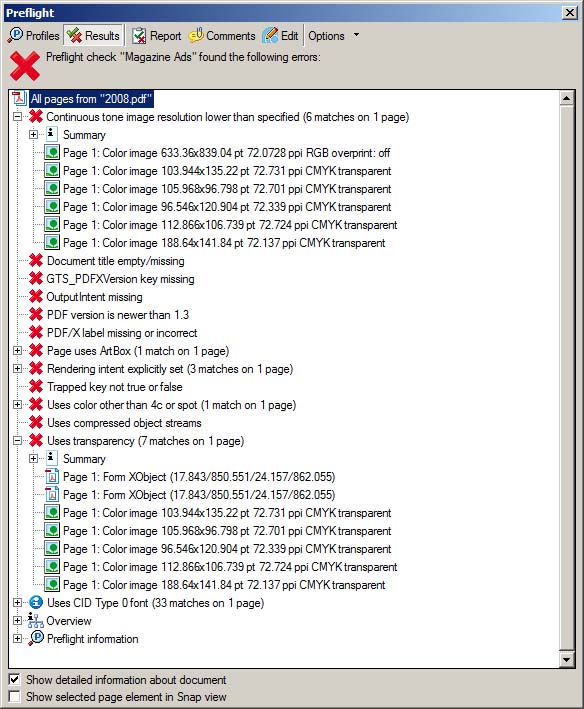The height and width of the screenshot is (709, 584).
Task: Click the image icon of 103.944x135.22 pt resolution row
Action: [x=52, y=171]
